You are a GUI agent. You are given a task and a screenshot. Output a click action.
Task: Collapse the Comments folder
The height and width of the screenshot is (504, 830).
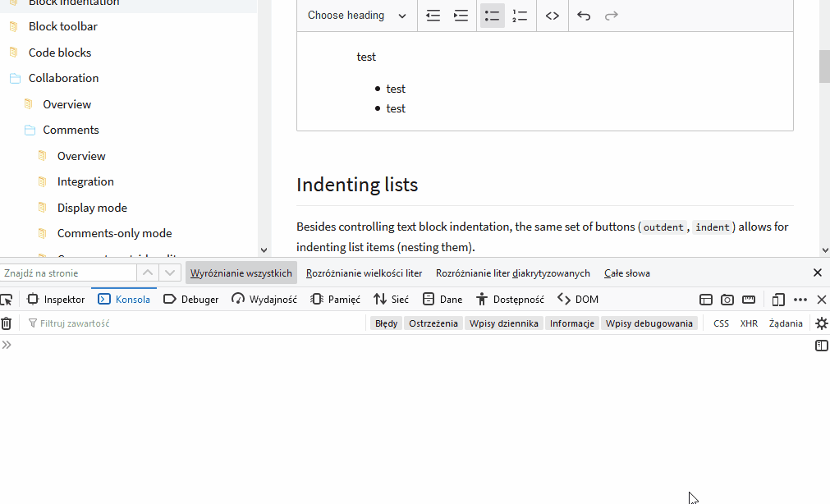point(71,130)
